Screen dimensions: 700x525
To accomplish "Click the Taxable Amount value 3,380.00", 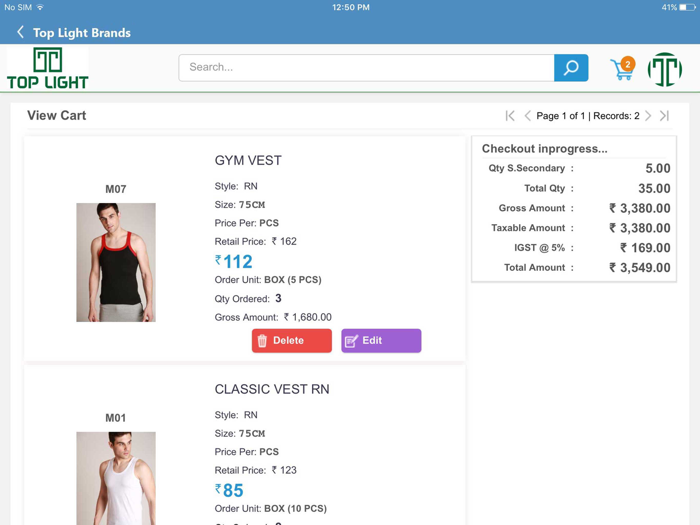I will coord(640,228).
